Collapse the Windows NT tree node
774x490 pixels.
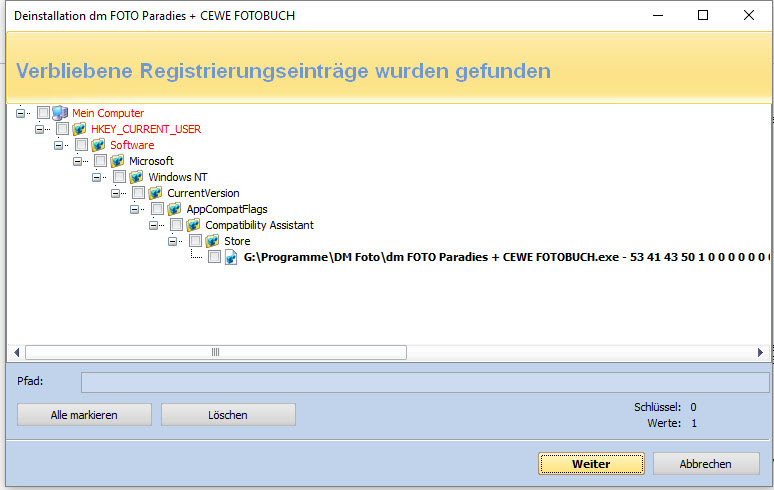[96, 178]
